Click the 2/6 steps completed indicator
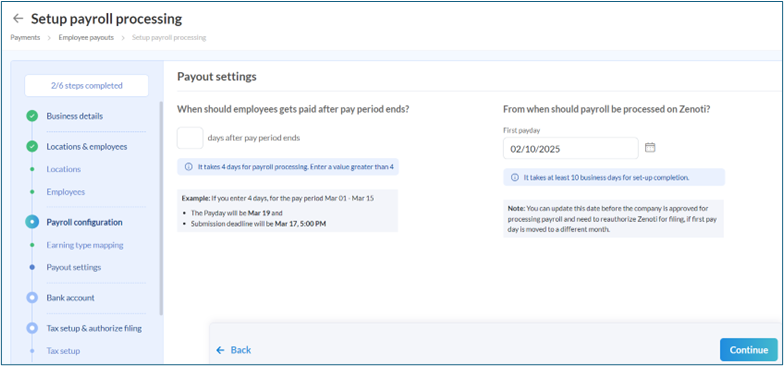This screenshot has height=366, width=784. point(86,86)
